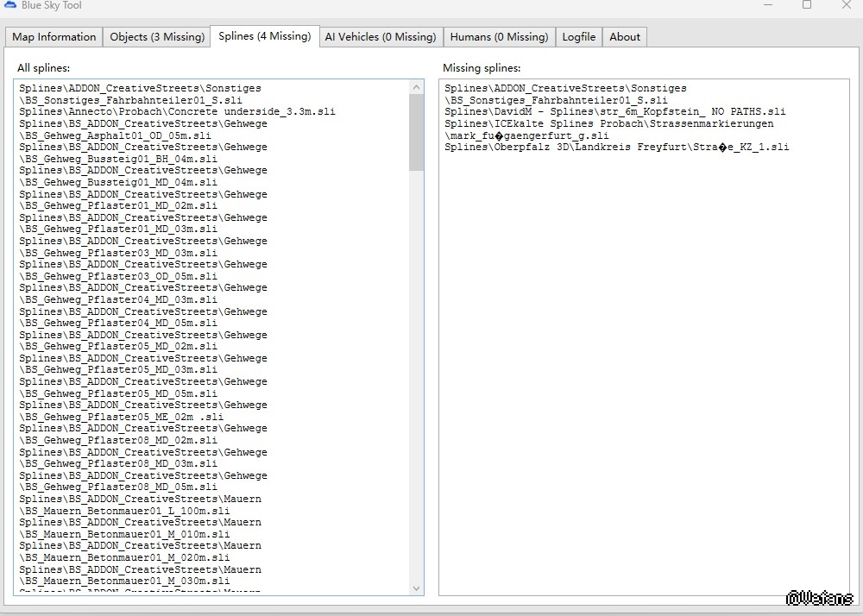Click BS_Gehweg_Pflaster01_MD_03m.sli entry

click(118, 229)
